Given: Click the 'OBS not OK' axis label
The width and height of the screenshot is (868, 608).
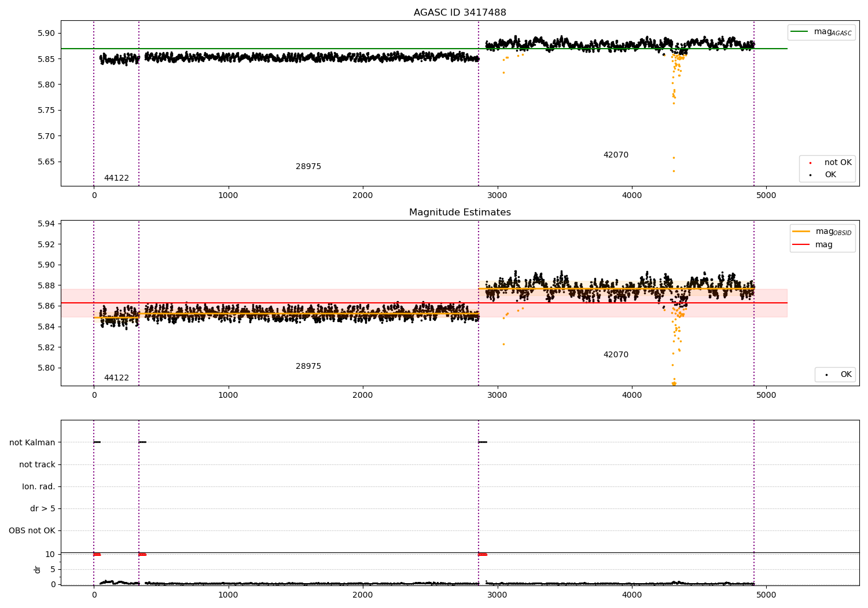Looking at the screenshot, I should pyautogui.click(x=32, y=531).
